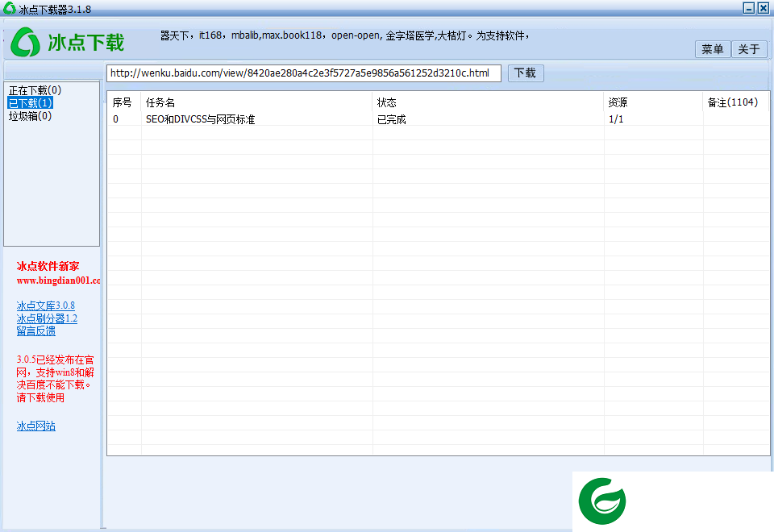The image size is (774, 532).
Task: Click the 1/1 resource cell
Action: point(616,119)
